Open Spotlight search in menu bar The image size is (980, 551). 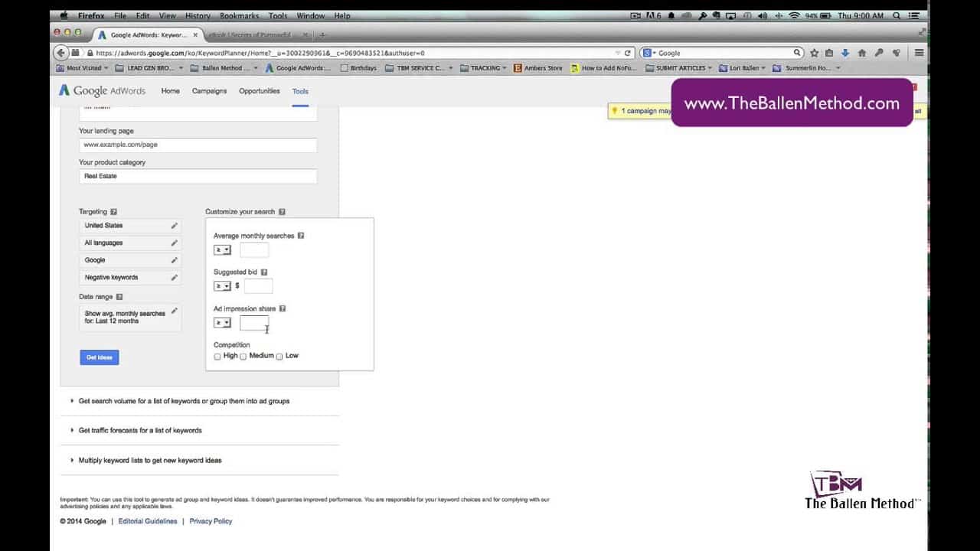click(897, 15)
